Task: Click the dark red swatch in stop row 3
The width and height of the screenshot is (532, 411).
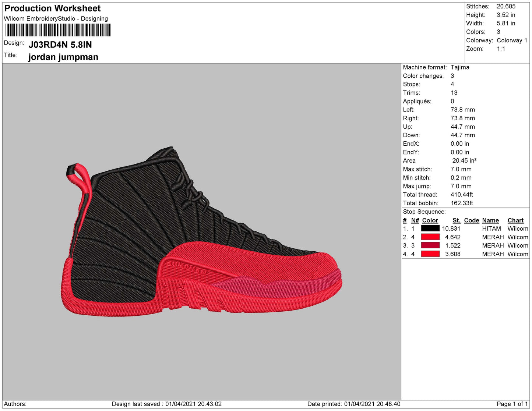Action: [x=430, y=245]
